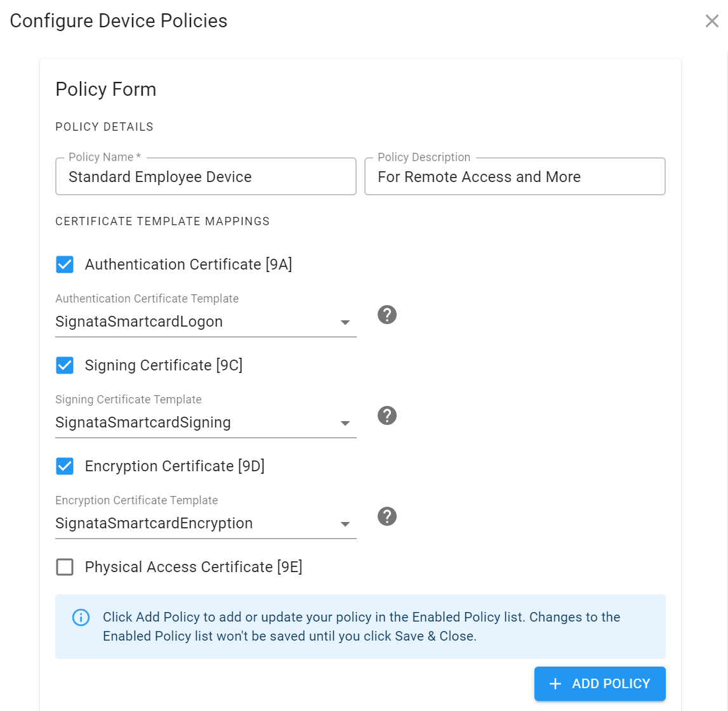Image resolution: width=728 pixels, height=711 pixels.
Task: Click help icon beside Signing Certificate Template
Action: 387,415
